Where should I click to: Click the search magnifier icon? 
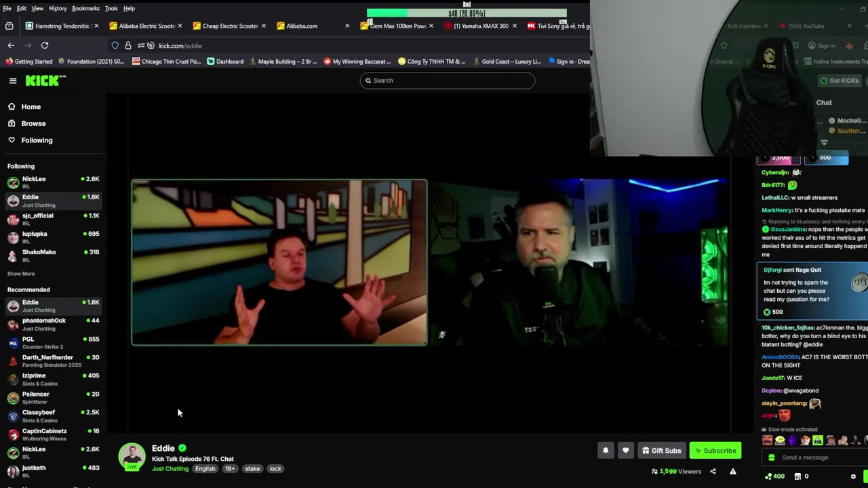pyautogui.click(x=368, y=81)
